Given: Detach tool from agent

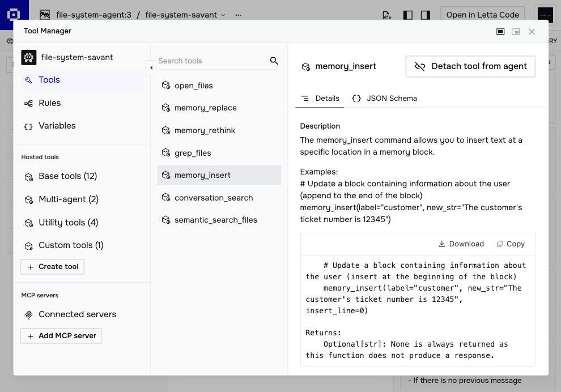Looking at the screenshot, I should tap(470, 66).
